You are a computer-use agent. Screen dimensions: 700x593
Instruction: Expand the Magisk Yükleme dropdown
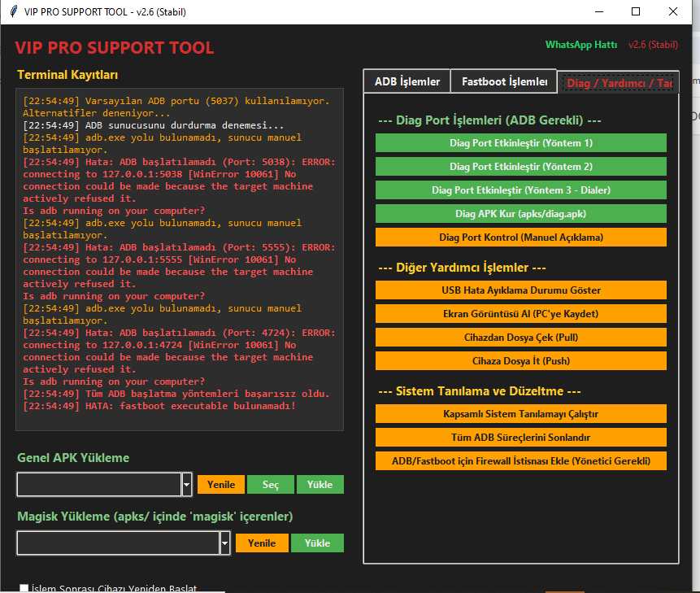224,543
